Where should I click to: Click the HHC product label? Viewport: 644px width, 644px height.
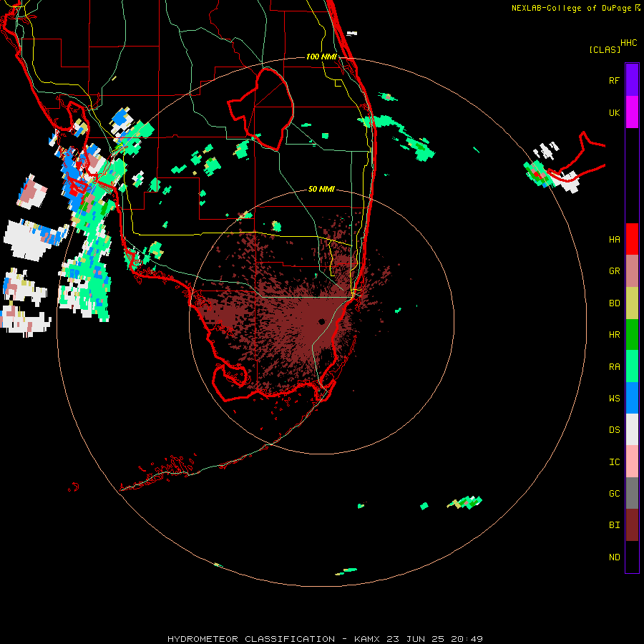[628, 43]
